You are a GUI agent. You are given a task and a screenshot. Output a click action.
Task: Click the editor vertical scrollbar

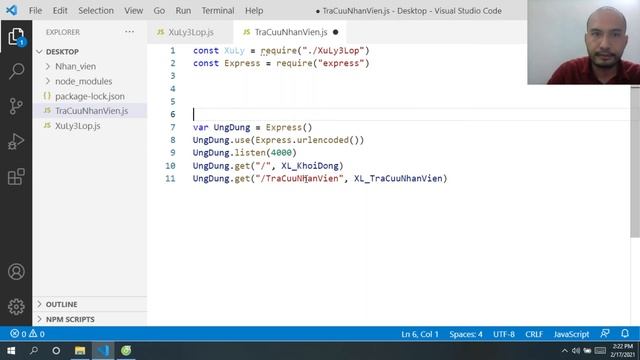click(635, 162)
